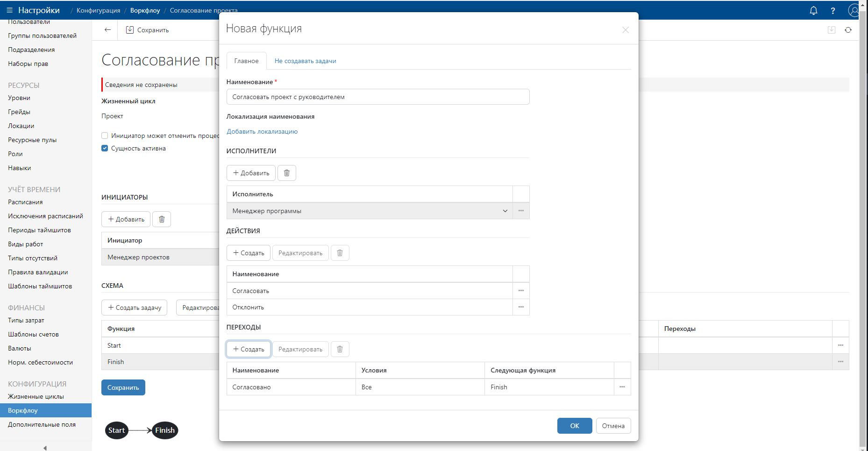
Task: Click Отмена button
Action: click(x=613, y=426)
